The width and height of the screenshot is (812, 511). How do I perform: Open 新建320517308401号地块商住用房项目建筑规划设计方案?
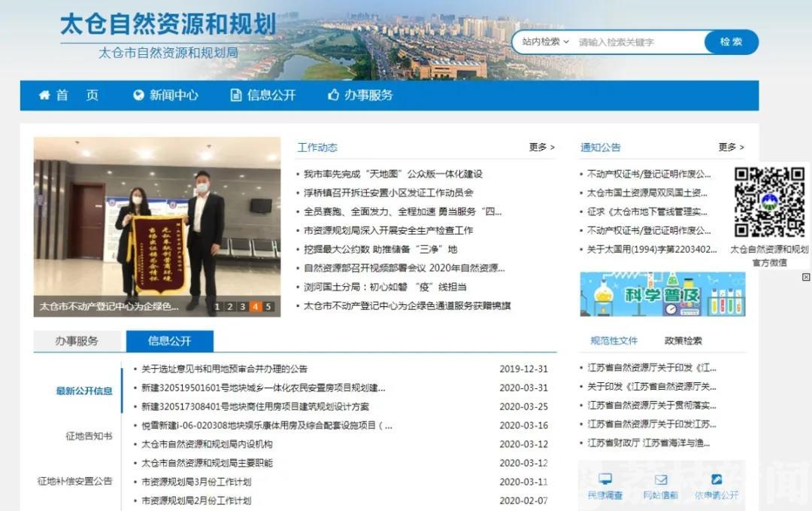[256, 407]
